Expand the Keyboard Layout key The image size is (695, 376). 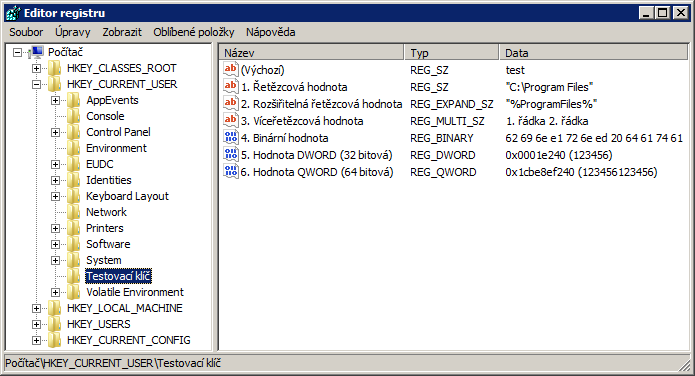click(55, 196)
